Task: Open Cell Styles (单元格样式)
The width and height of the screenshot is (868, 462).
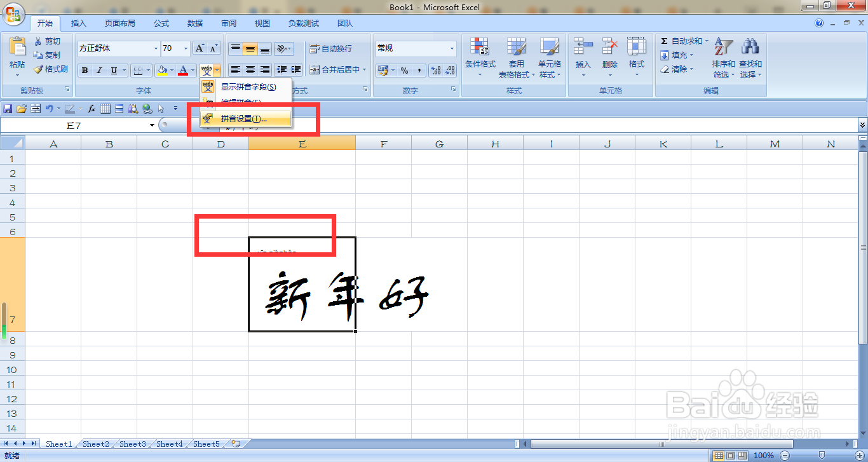Action: pyautogui.click(x=550, y=57)
